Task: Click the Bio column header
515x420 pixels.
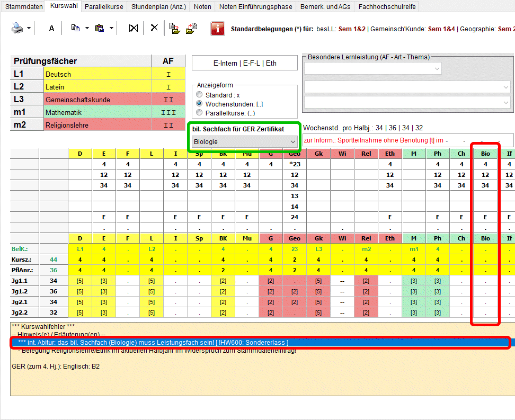Action: point(485,154)
